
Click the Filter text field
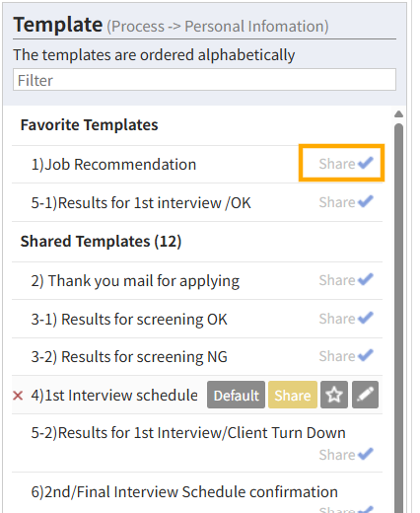(x=204, y=80)
